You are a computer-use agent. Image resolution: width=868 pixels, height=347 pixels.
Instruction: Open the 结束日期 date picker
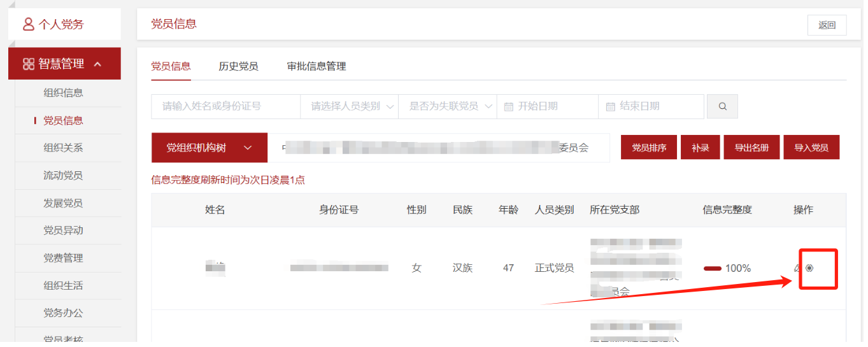coord(650,106)
